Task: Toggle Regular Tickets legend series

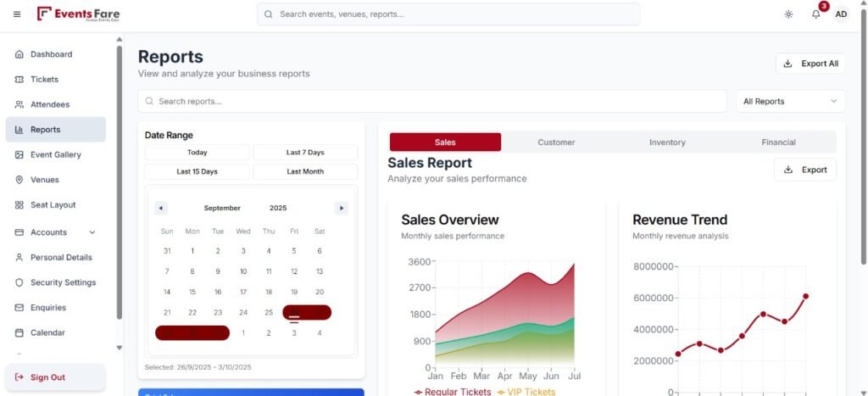Action: click(x=453, y=392)
